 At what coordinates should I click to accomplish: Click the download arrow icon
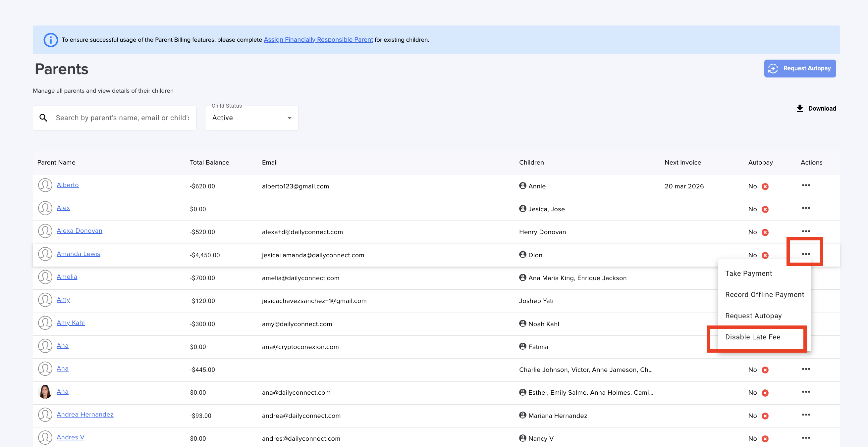pyautogui.click(x=800, y=109)
